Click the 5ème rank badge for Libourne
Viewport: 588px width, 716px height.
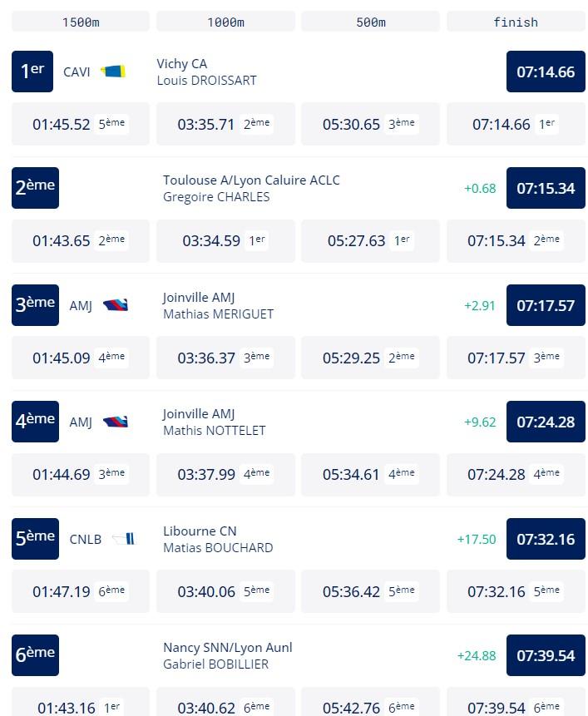tap(35, 539)
